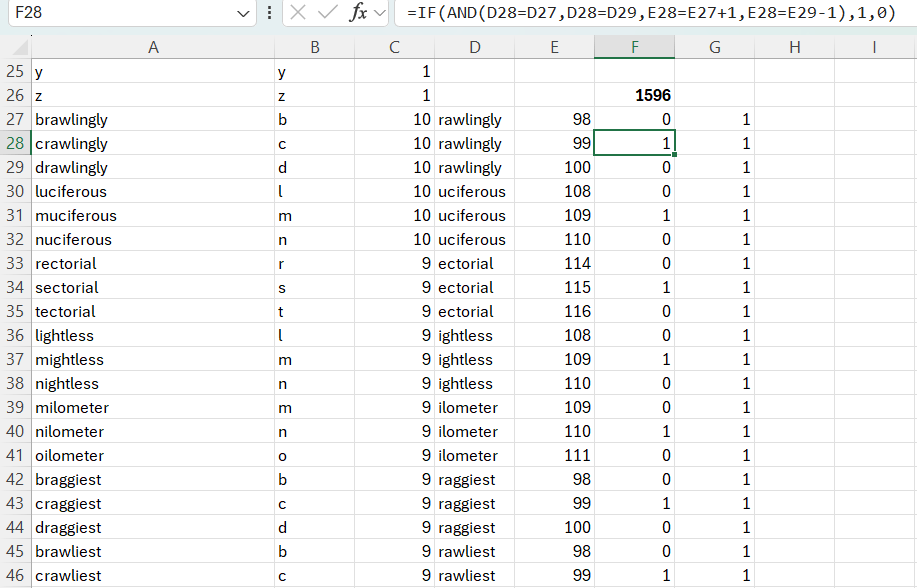The height and width of the screenshot is (588, 917).
Task: Click cell with word craggiest
Action: click(153, 503)
